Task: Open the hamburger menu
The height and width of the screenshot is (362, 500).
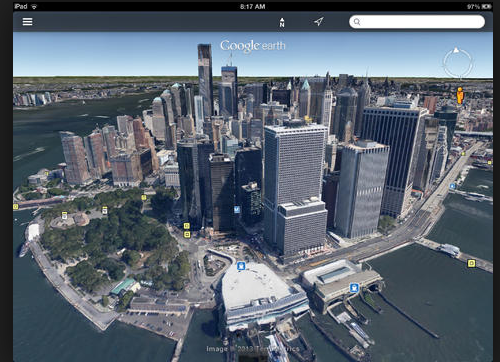Action: click(27, 22)
